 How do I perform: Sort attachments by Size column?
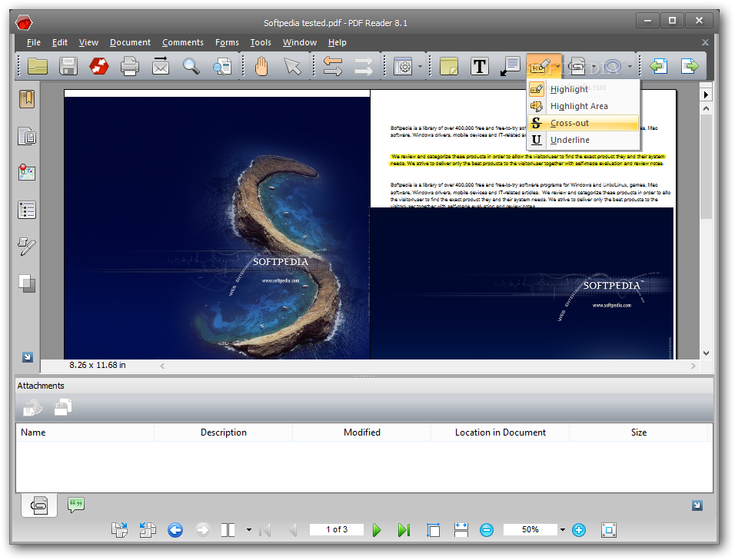pos(638,432)
